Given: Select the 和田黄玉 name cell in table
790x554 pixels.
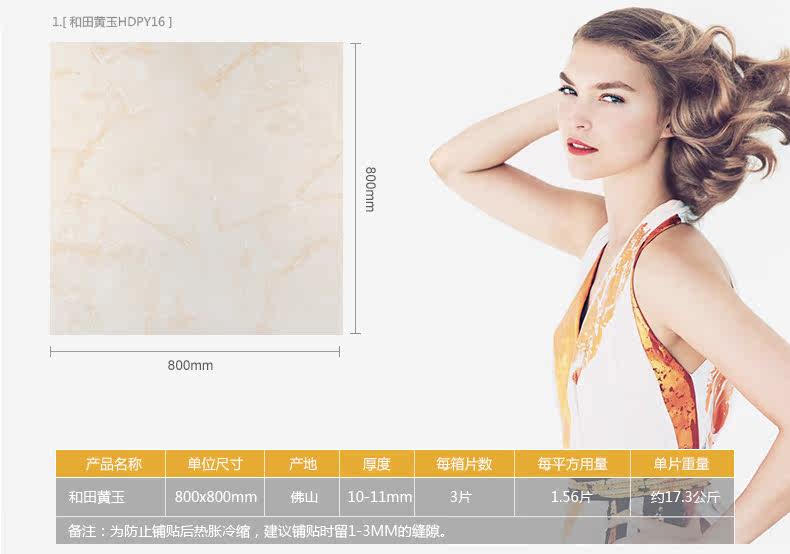Looking at the screenshot, I should 96,496.
